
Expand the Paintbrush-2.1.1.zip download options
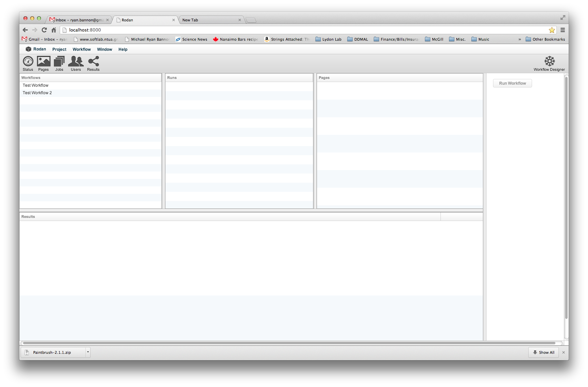[87, 352]
